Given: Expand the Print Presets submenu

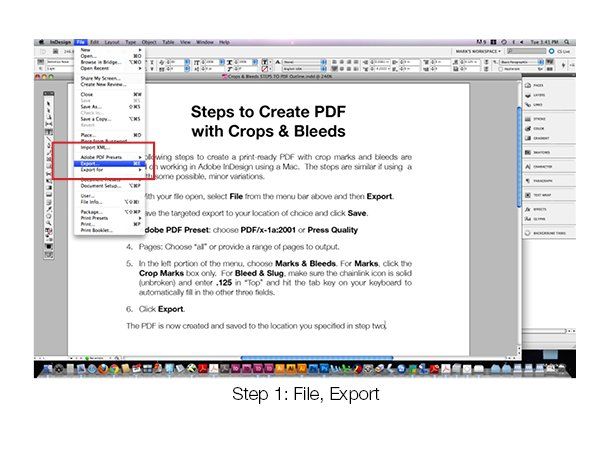Looking at the screenshot, I should pos(110,218).
